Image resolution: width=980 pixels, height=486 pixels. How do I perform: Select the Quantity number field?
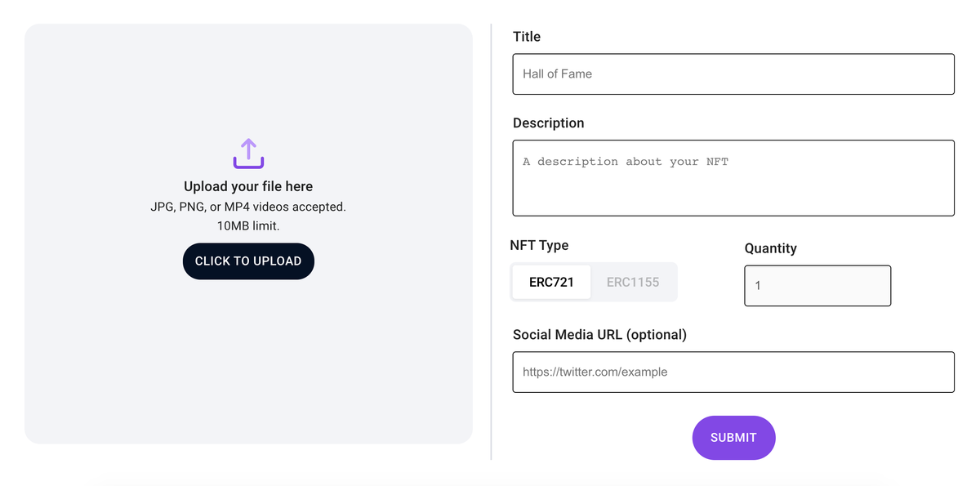pos(817,286)
